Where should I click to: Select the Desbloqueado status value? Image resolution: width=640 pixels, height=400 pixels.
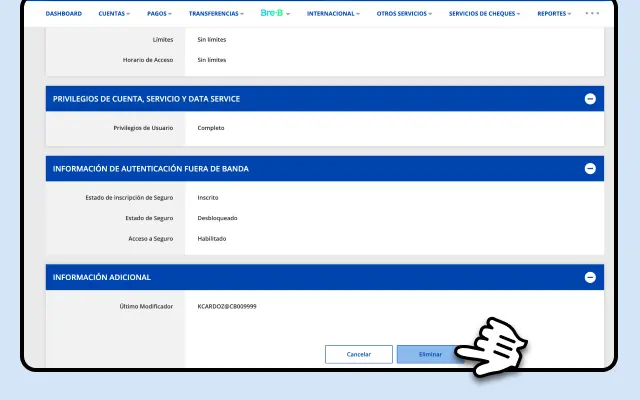click(217, 218)
